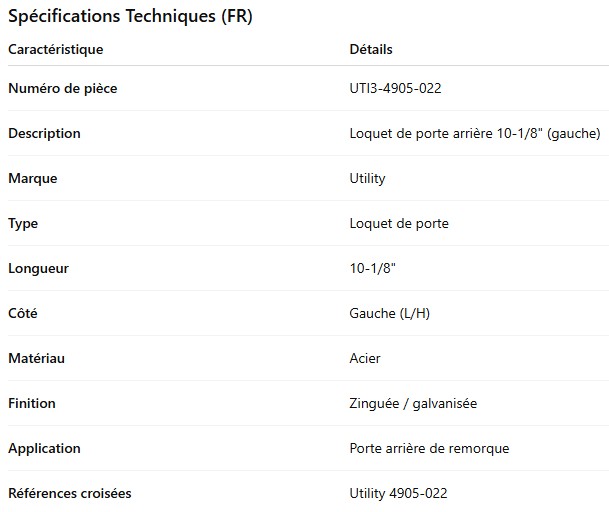Image resolution: width=609 pixels, height=512 pixels.
Task: Click the "Utility" value in the Marque row
Action: pyautogui.click(x=367, y=178)
